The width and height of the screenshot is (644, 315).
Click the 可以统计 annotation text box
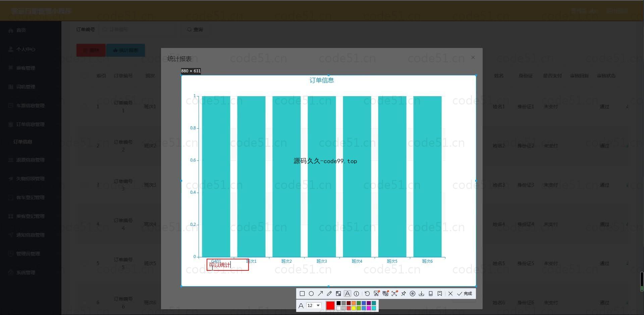coord(227,265)
